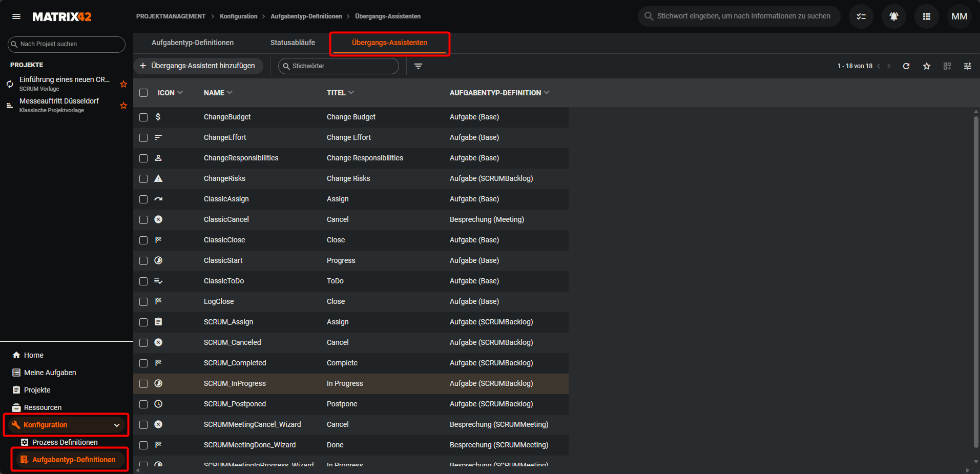Toggle the hamburger navigation menu

[16, 16]
